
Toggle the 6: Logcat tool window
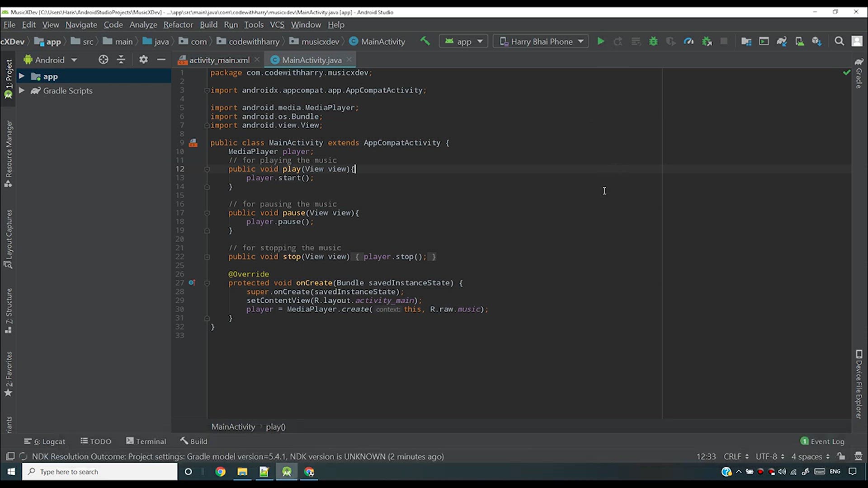[45, 441]
